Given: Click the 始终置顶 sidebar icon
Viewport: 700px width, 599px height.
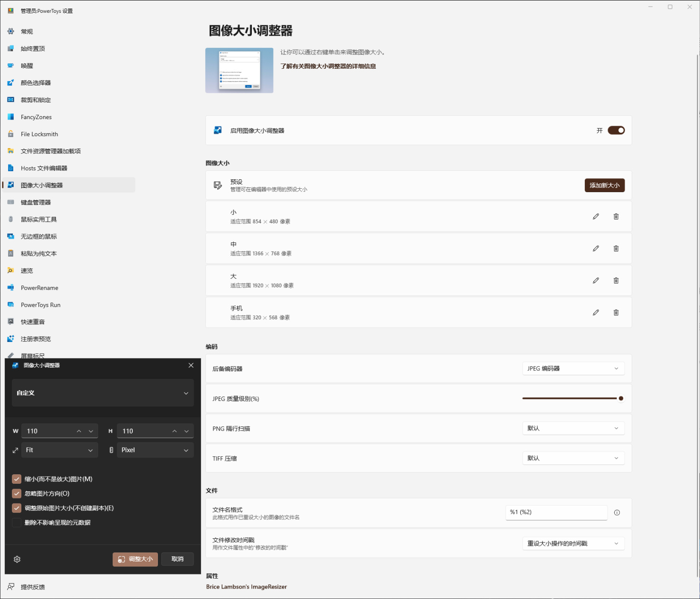Looking at the screenshot, I should tap(10, 48).
